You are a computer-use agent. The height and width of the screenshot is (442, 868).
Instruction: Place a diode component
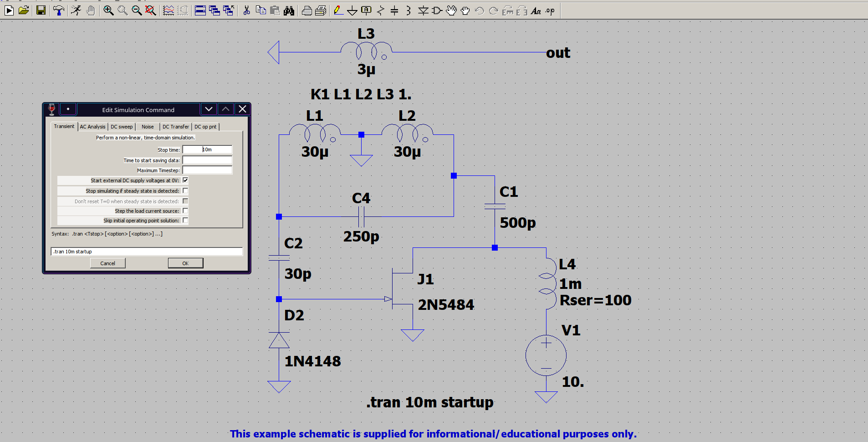click(x=423, y=10)
